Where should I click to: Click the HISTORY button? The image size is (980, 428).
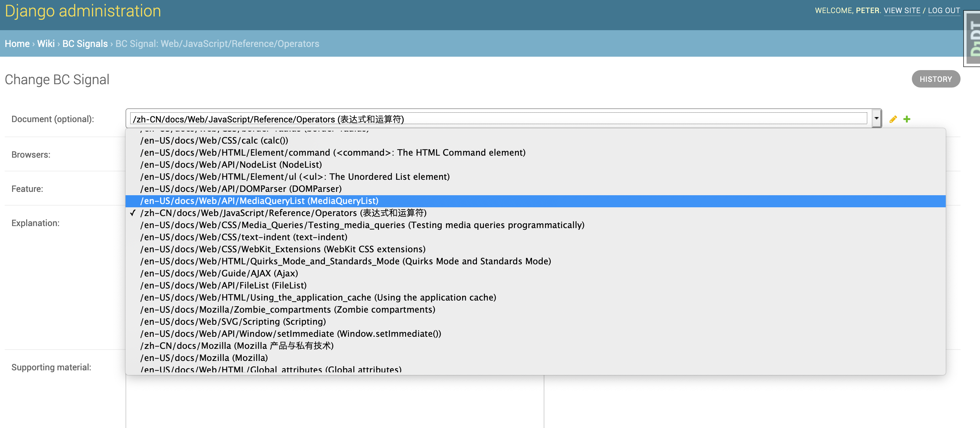(x=935, y=79)
